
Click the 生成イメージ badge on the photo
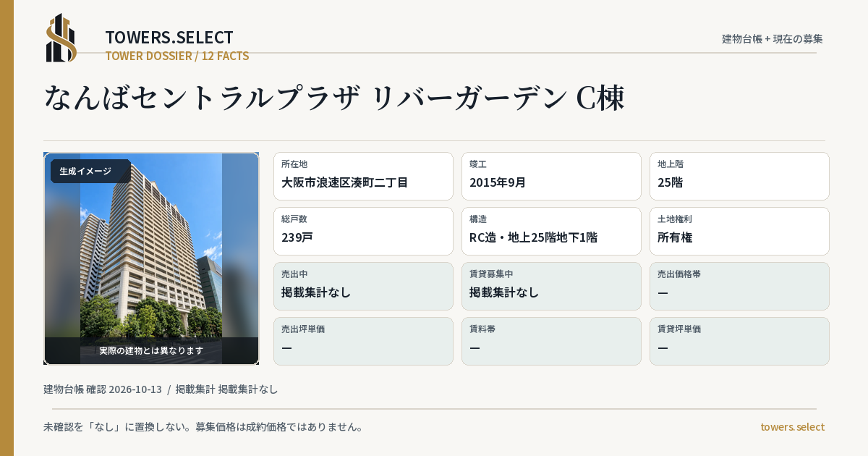coord(90,172)
